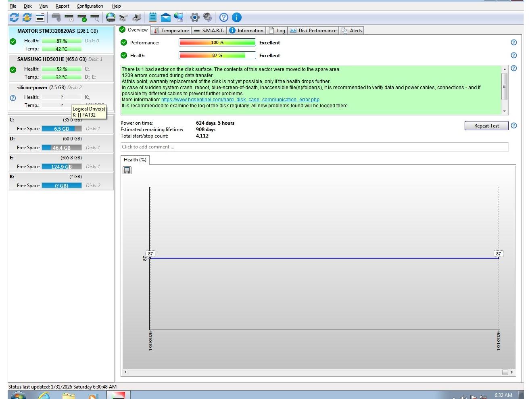Click the blue info about icon
The height and width of the screenshot is (399, 532).
[x=237, y=17]
